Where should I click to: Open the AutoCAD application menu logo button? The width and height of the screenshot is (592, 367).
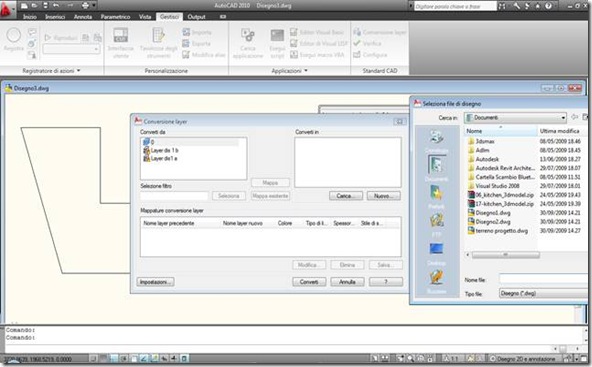[x=7, y=9]
